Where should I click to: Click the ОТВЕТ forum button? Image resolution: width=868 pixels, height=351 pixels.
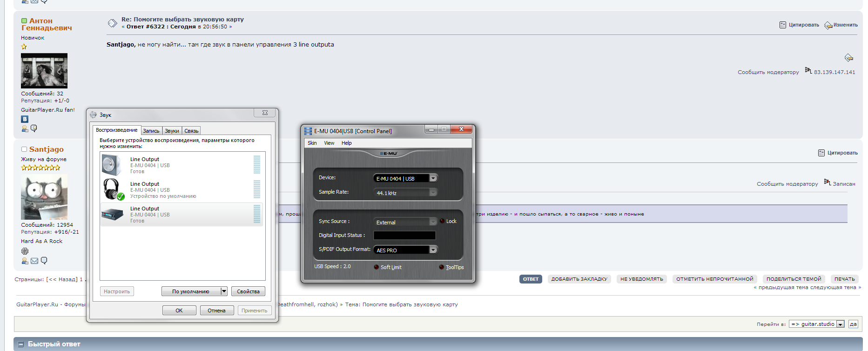point(531,279)
